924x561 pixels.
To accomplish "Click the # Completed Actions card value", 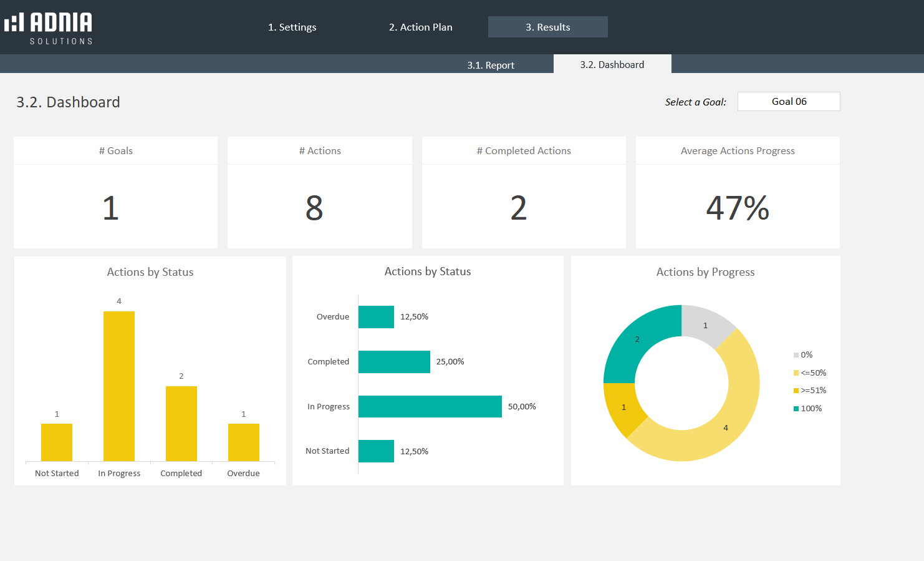I will tap(518, 207).
